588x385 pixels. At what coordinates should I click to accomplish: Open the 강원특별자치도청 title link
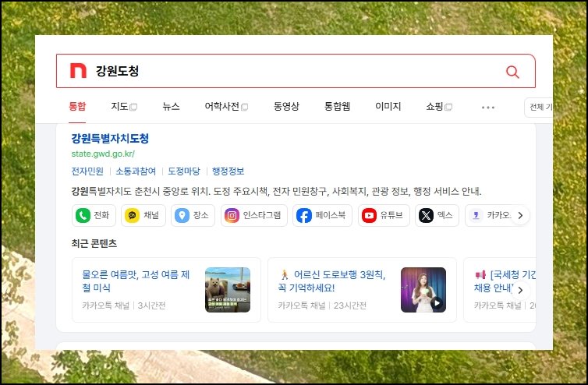coord(110,139)
